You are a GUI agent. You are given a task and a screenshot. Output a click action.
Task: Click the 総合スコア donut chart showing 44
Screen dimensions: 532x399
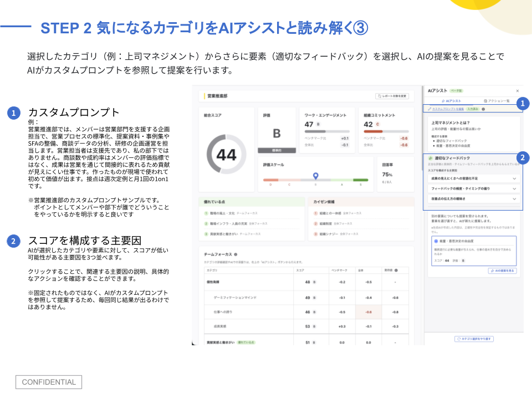tap(226, 155)
